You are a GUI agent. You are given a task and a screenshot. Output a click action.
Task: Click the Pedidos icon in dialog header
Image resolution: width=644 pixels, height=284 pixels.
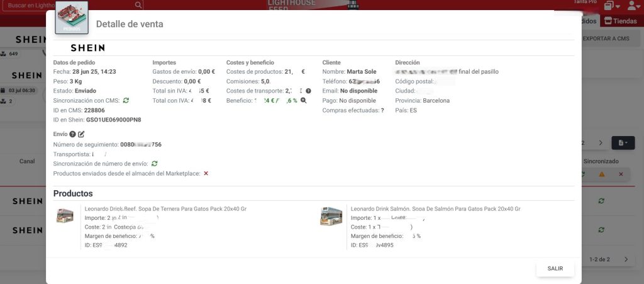[72, 17]
